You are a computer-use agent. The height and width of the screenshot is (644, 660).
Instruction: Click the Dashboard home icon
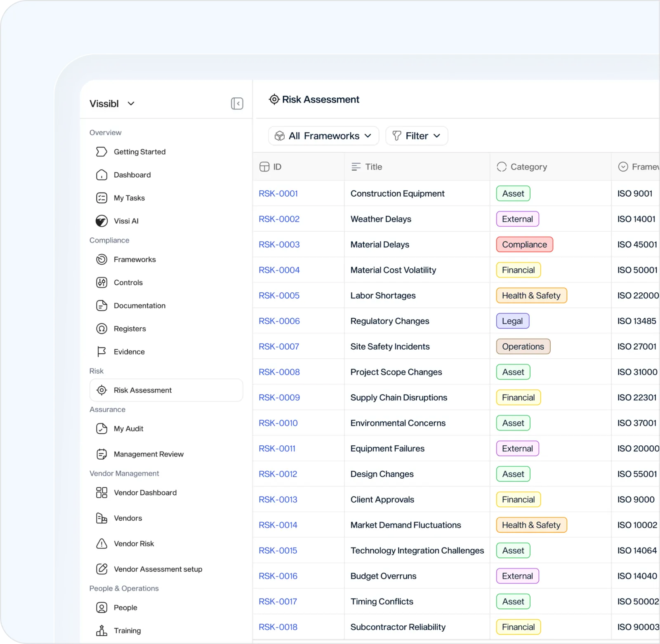tap(101, 175)
